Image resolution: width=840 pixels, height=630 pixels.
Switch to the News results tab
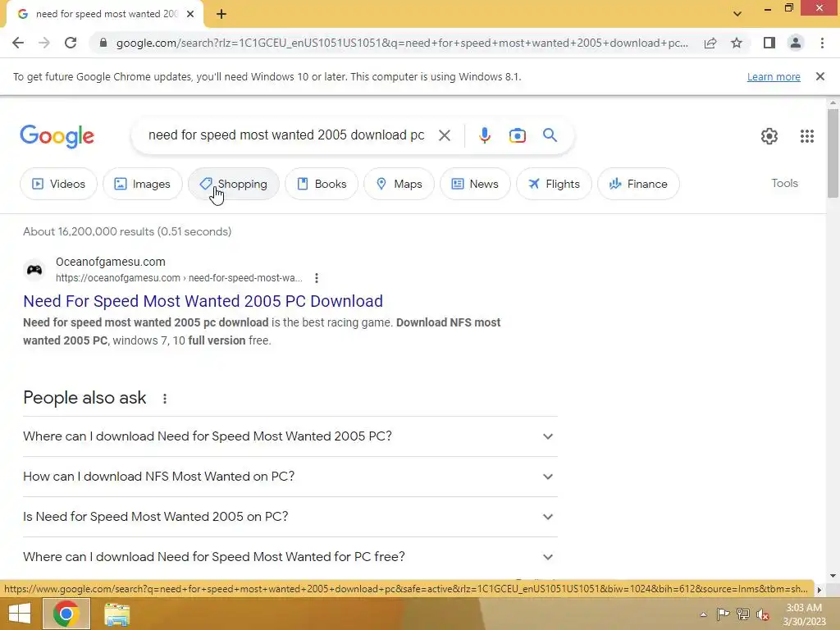(475, 184)
